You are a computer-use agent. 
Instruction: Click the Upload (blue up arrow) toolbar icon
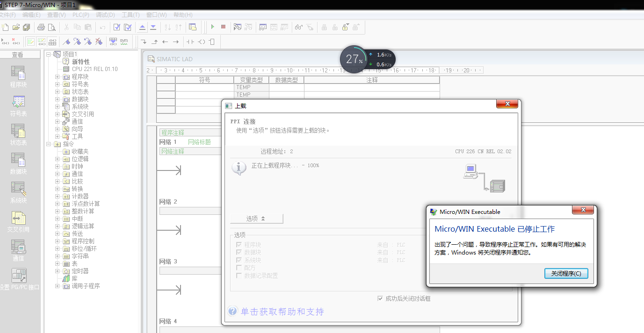[143, 27]
